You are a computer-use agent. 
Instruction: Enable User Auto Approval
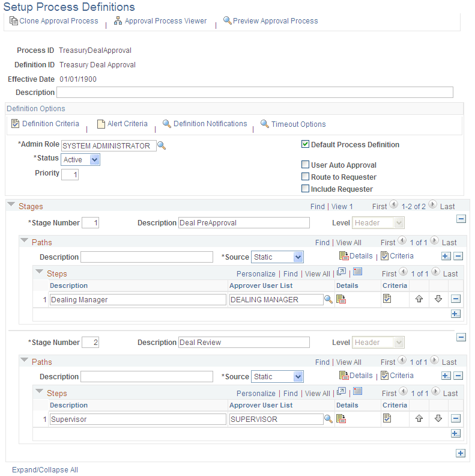click(x=305, y=165)
